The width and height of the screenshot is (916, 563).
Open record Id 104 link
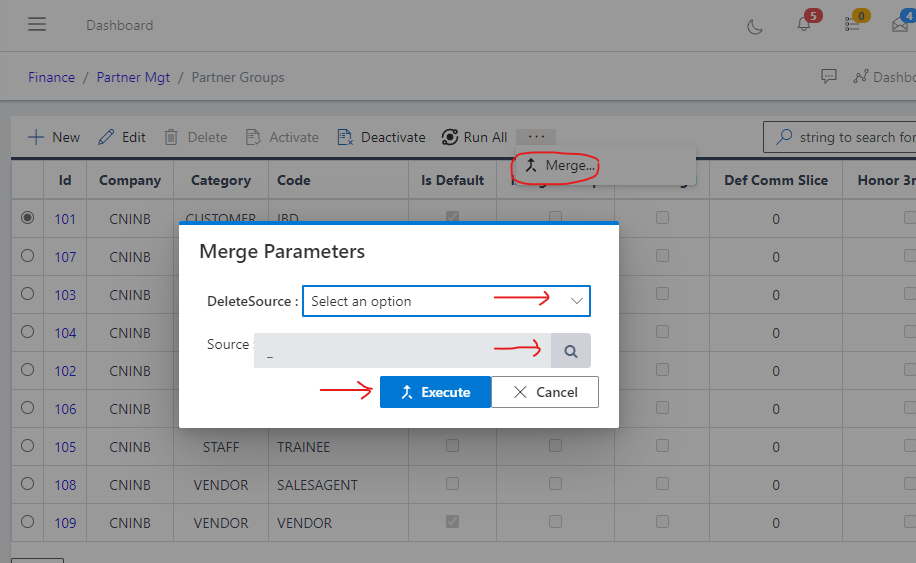[65, 333]
